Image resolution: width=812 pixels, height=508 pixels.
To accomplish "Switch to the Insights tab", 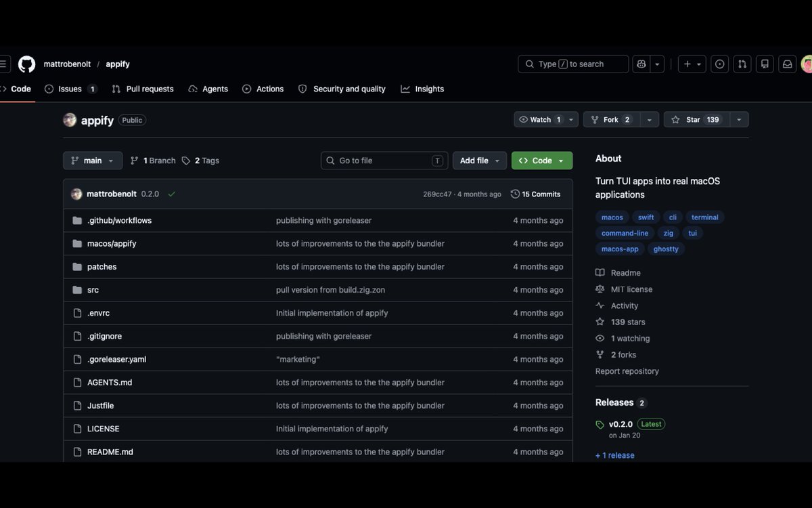I will [422, 89].
